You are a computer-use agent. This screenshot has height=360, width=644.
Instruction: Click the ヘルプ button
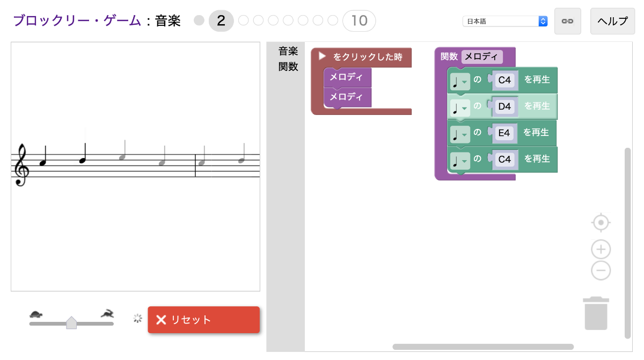(612, 21)
